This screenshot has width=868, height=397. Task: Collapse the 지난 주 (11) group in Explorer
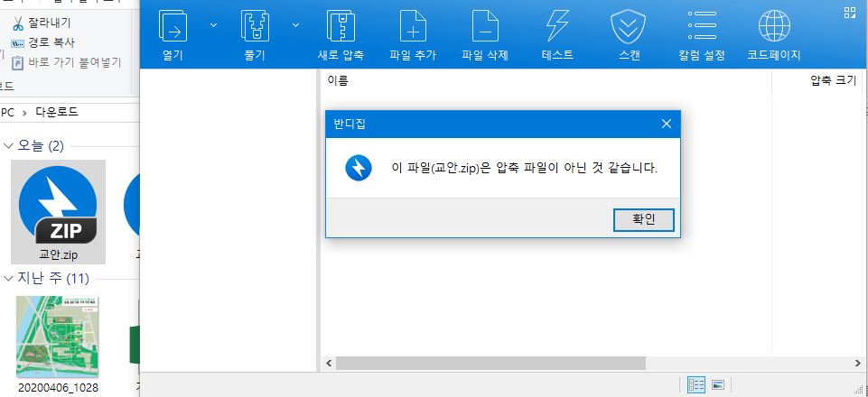pos(8,278)
